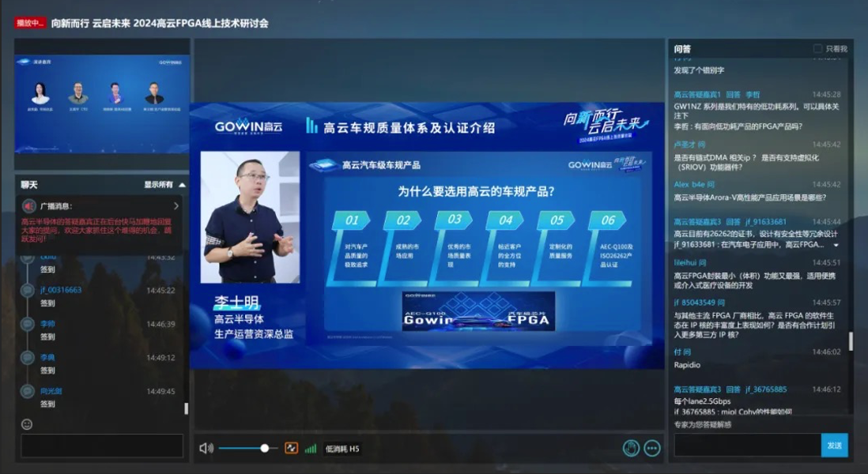Screen dimensions: 868x474
Task: Click the orange video swap layout icon
Action: coord(291,448)
